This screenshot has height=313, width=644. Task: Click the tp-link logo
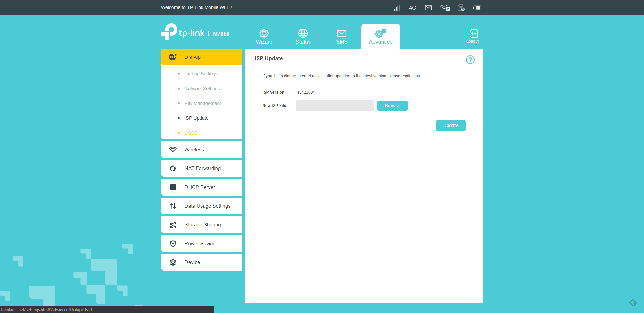(183, 32)
